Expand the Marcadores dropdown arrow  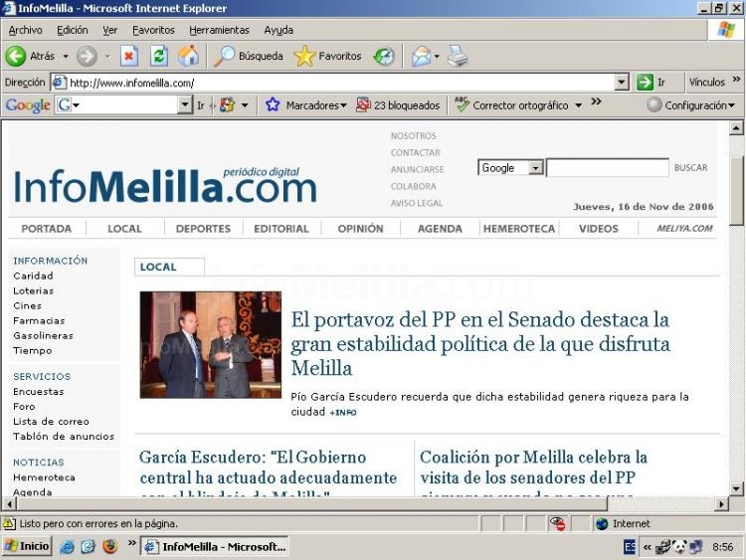[343, 105]
